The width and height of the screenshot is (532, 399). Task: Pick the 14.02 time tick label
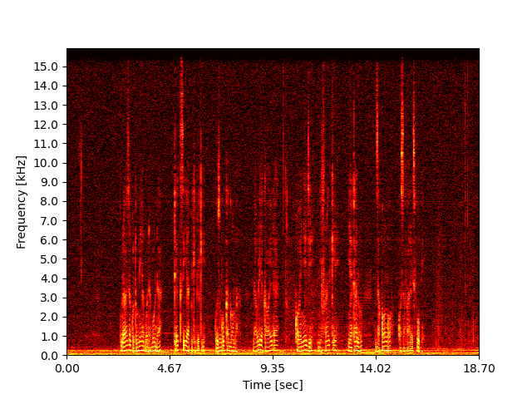click(376, 368)
